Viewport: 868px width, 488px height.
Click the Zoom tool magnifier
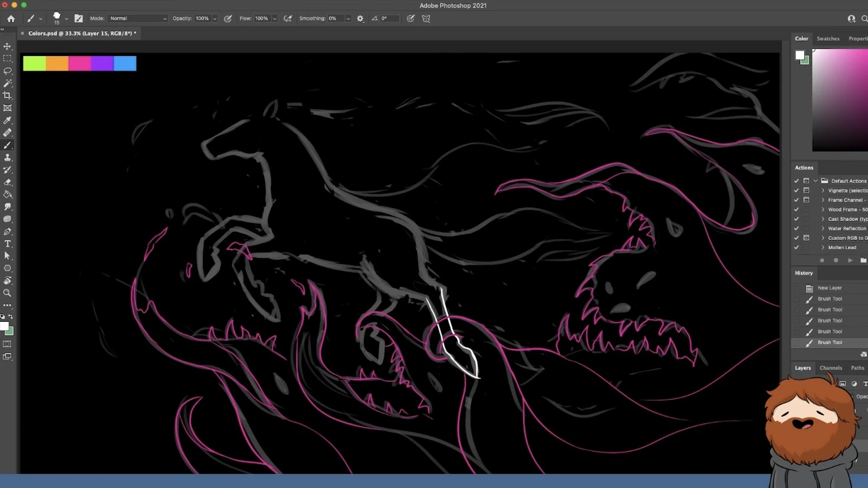point(7,293)
